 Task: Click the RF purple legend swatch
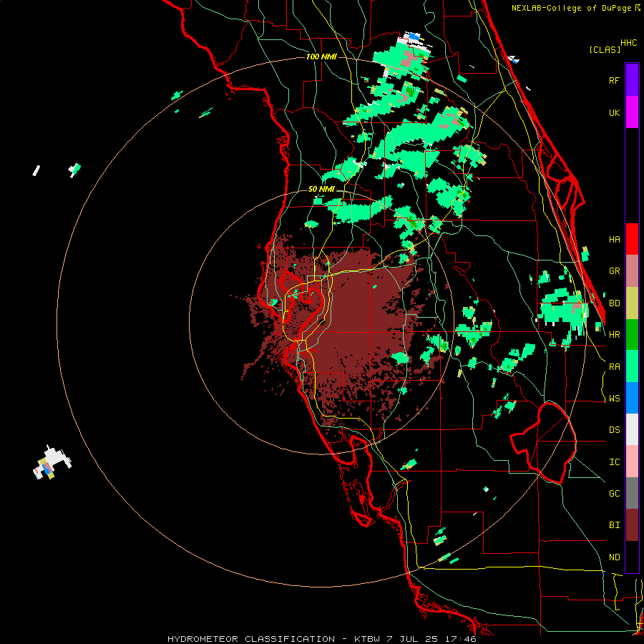pos(632,80)
